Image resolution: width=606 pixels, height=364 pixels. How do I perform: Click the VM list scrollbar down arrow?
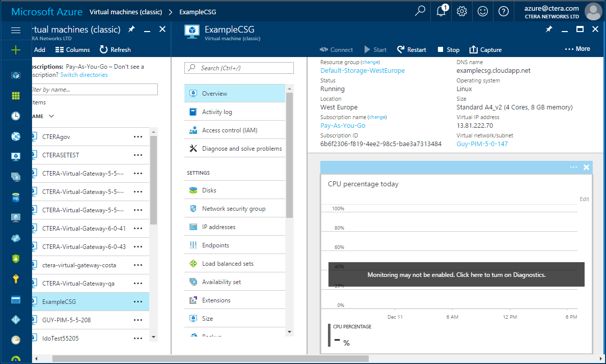point(153,337)
